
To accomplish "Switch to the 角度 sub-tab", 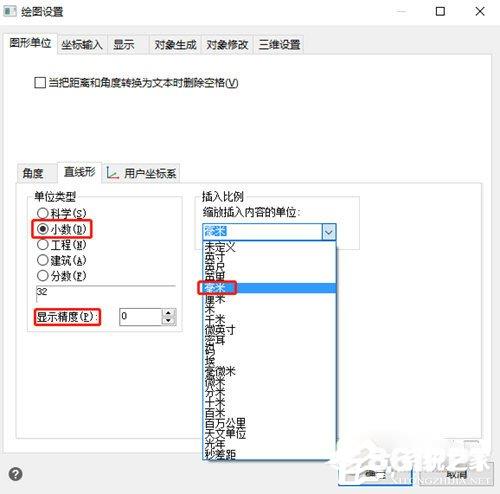I will point(33,173).
